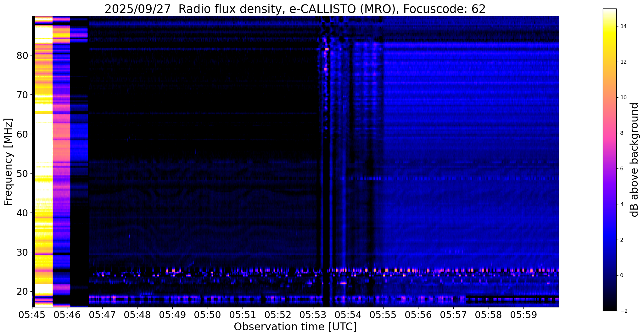Viewport: 644px width, 336px height.
Task: Click the 05:45 time tick label
Action: coord(32,315)
